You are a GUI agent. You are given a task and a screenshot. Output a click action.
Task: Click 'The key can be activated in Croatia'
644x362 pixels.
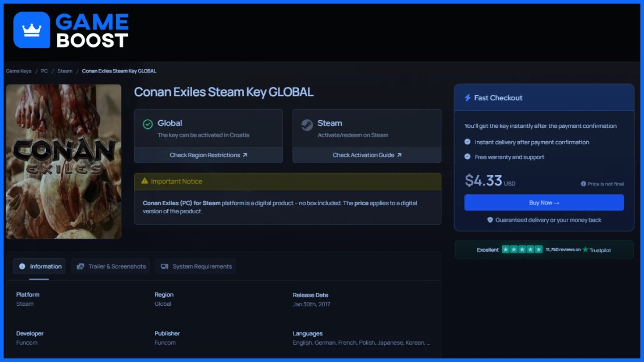[203, 135]
